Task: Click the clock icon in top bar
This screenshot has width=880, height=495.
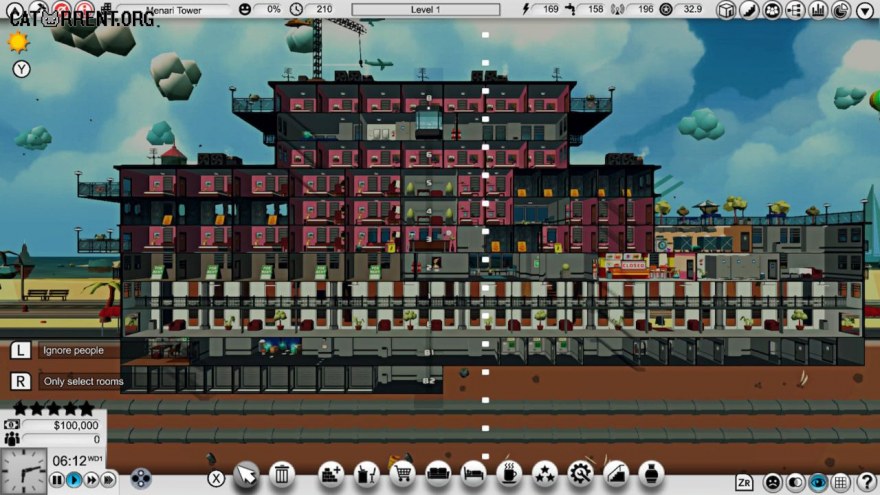Action: tap(296, 9)
